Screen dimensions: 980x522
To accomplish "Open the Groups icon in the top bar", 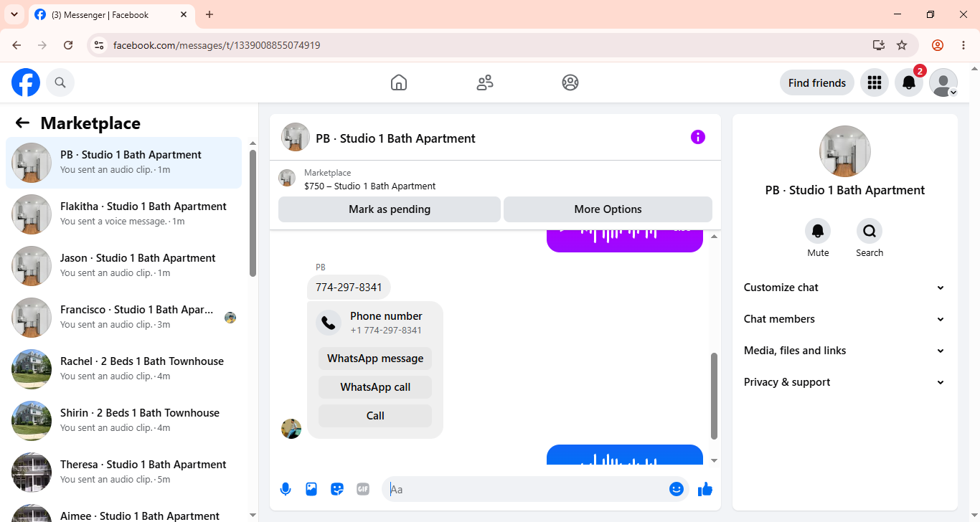I will tap(570, 82).
